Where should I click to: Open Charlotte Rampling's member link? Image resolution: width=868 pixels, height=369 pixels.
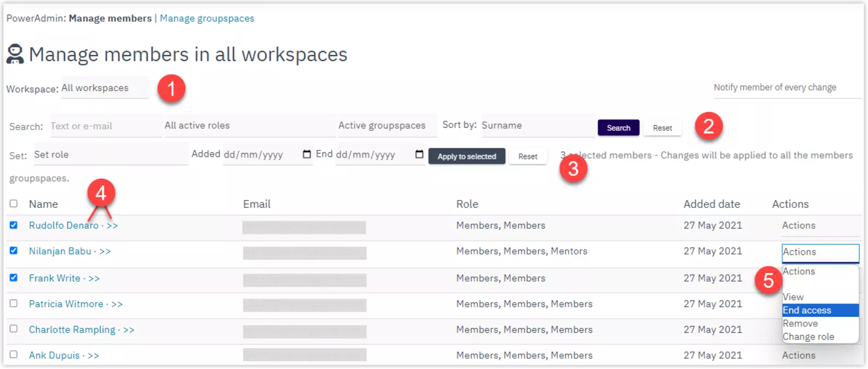(x=72, y=330)
